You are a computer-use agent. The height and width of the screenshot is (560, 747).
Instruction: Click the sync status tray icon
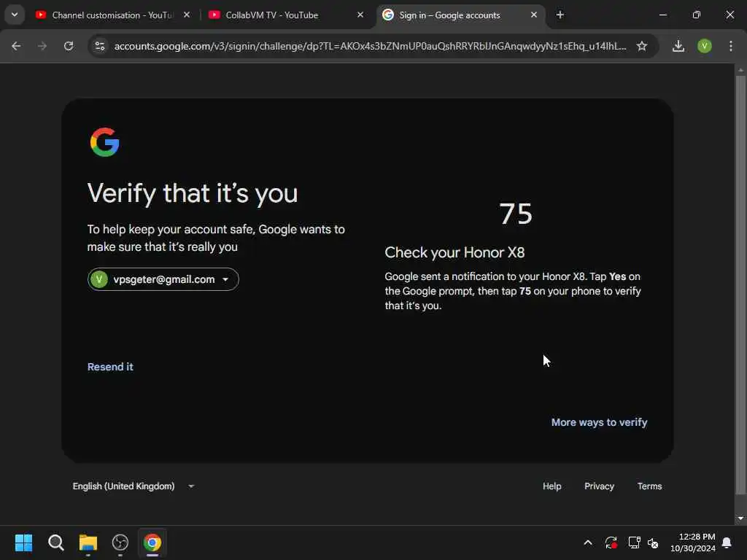click(611, 542)
